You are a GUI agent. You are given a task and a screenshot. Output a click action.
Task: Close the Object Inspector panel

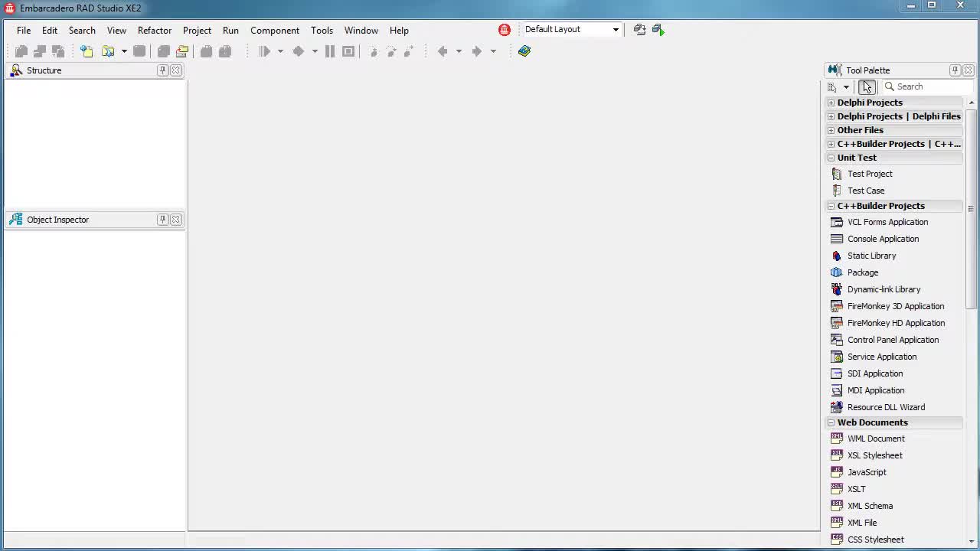(x=176, y=220)
